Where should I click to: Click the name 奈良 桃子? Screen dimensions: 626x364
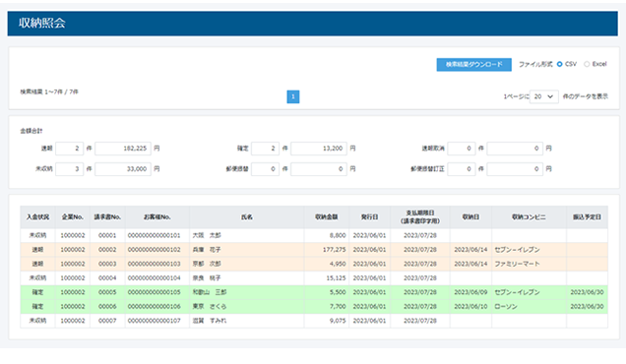(207, 278)
